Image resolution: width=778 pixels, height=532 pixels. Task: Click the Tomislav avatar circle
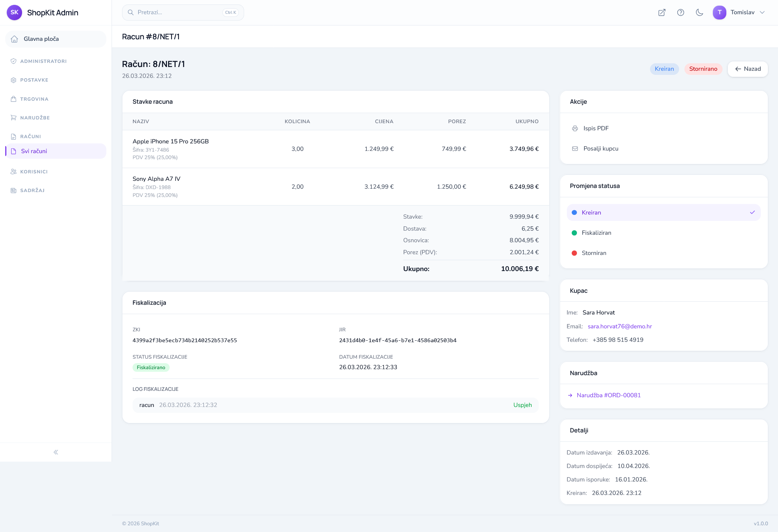point(720,12)
